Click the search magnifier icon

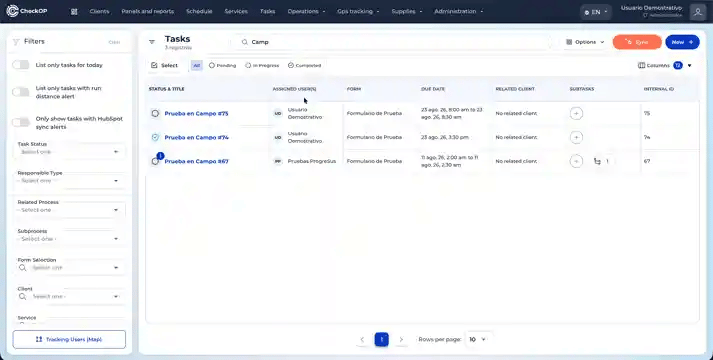tap(245, 42)
